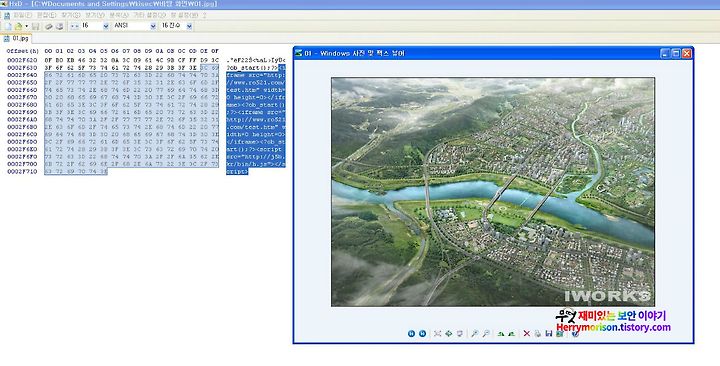Click offset row 0002F6E0
The height and width of the screenshot is (366, 720).
pos(22,149)
